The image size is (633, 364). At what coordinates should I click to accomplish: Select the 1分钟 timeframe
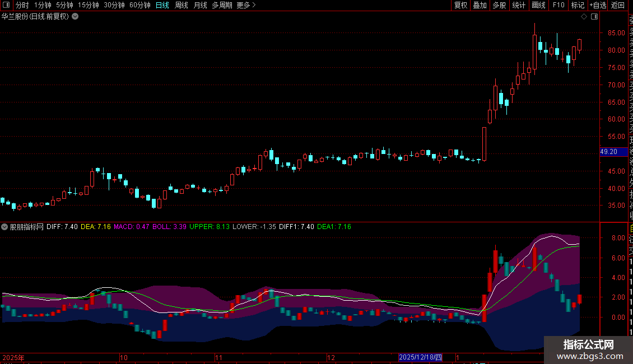tap(43, 5)
